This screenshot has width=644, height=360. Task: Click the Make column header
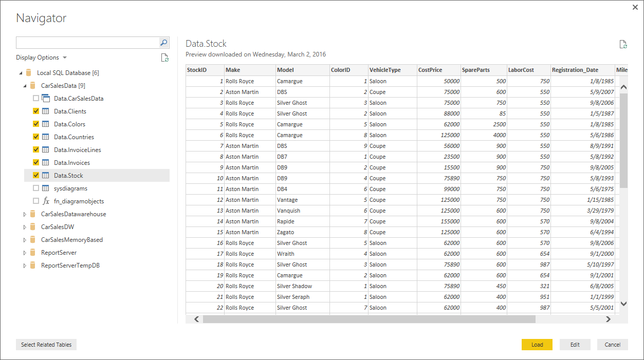250,70
